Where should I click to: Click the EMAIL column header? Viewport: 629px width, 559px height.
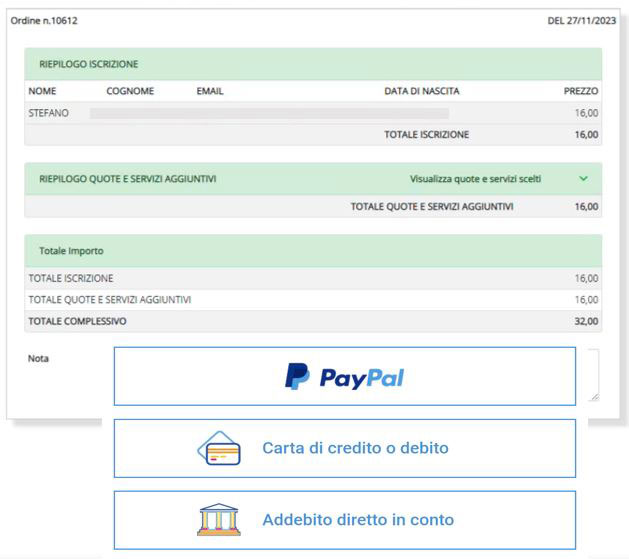pos(210,91)
